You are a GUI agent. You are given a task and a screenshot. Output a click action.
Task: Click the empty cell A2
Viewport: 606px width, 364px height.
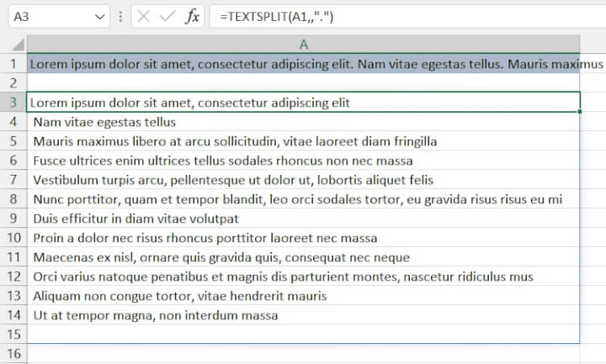coord(303,83)
